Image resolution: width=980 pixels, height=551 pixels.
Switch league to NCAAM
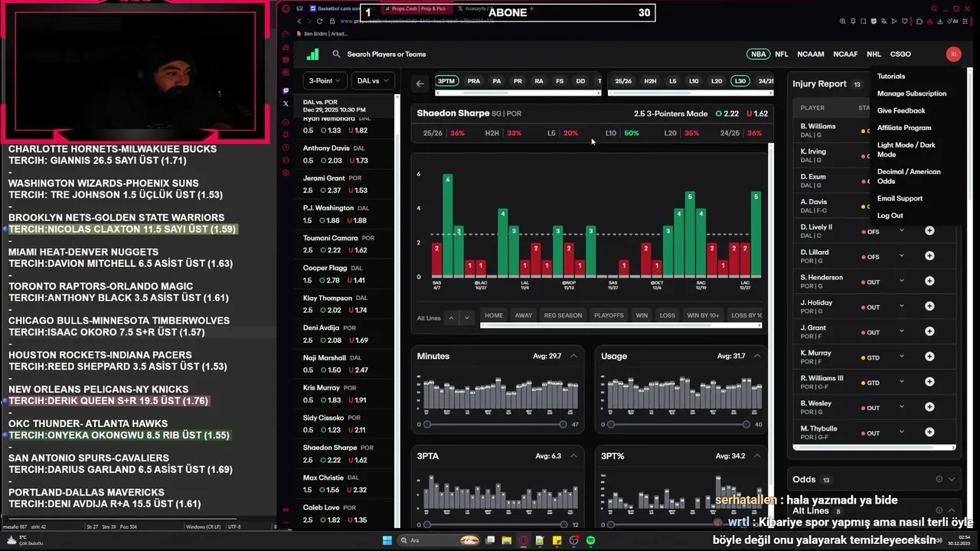(x=811, y=54)
